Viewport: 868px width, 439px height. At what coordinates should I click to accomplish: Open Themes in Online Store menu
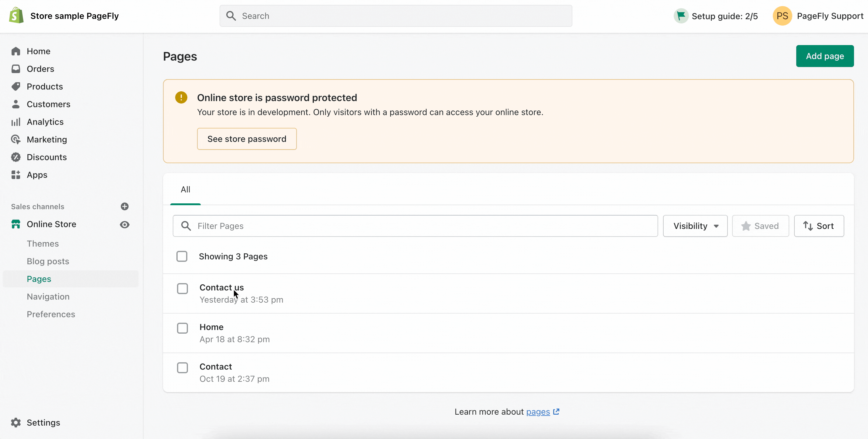click(x=43, y=244)
